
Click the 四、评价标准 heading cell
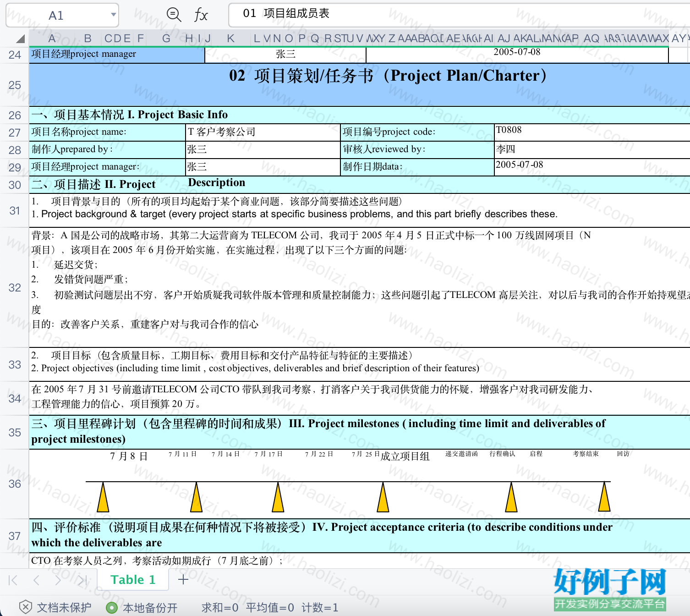pos(360,536)
